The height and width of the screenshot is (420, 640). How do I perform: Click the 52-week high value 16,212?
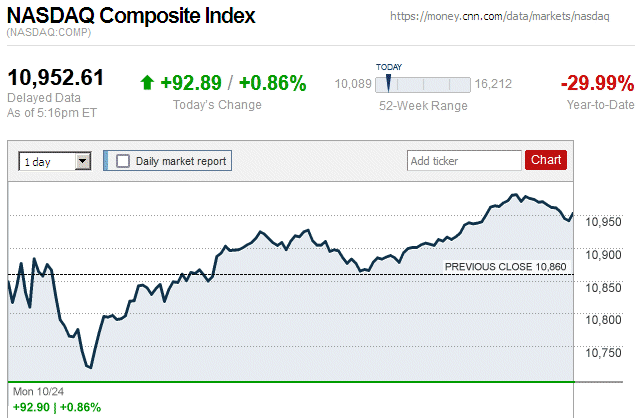[x=494, y=84]
